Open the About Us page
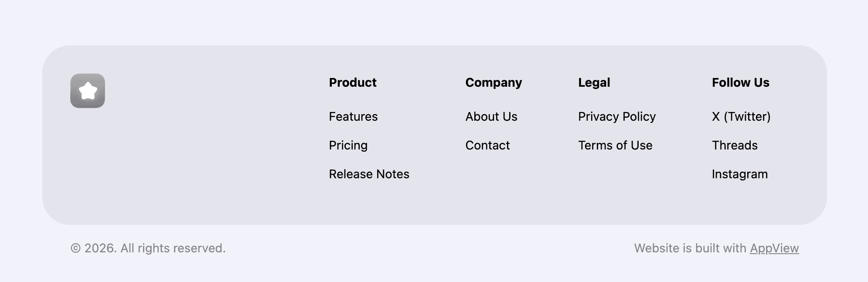The height and width of the screenshot is (282, 868). pos(491,116)
